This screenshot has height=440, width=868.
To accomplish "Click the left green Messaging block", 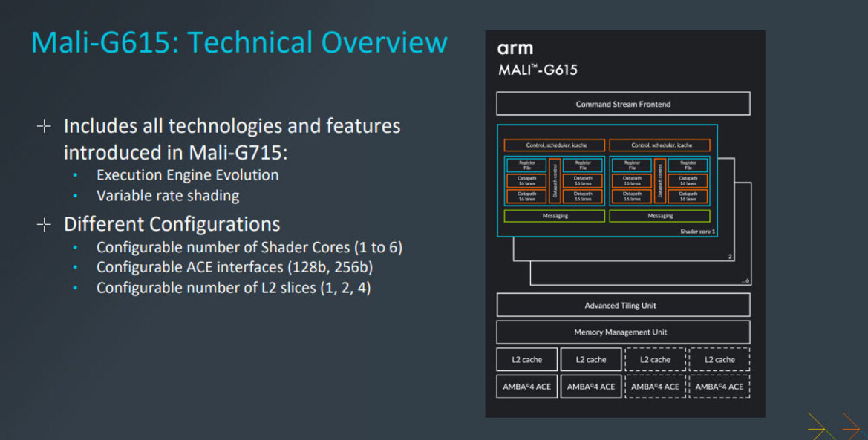I will (x=555, y=216).
